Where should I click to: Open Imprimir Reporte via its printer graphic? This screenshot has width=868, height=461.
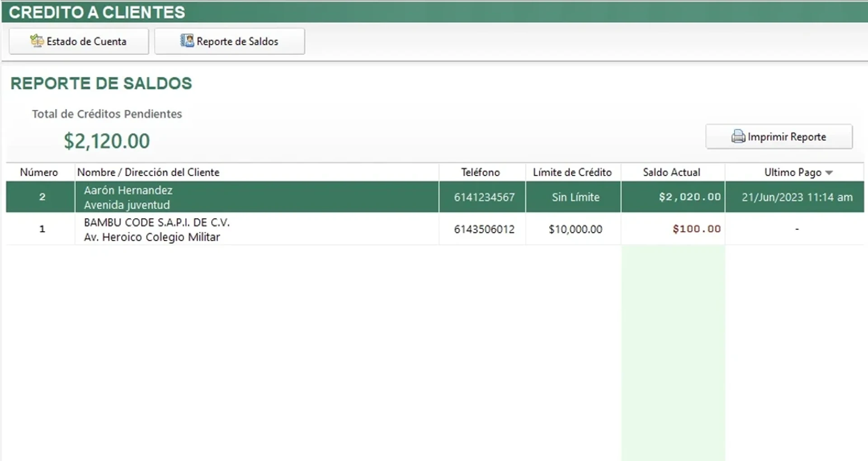pyautogui.click(x=737, y=136)
